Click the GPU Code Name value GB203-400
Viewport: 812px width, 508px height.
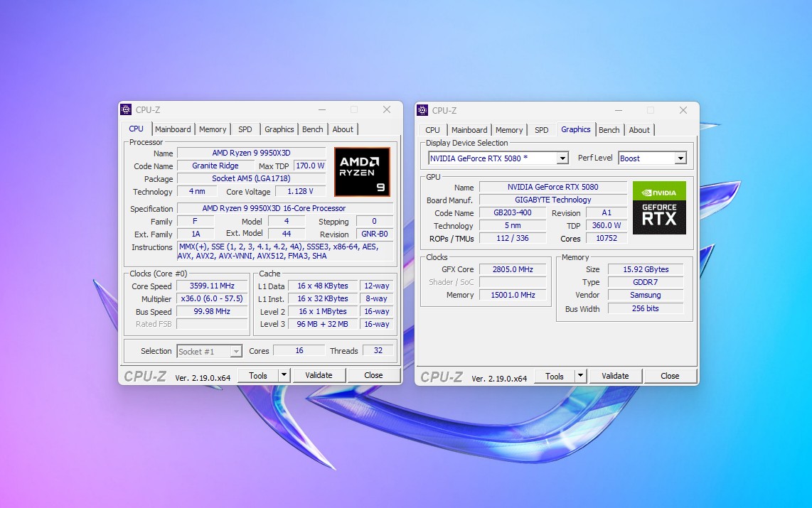click(x=513, y=212)
